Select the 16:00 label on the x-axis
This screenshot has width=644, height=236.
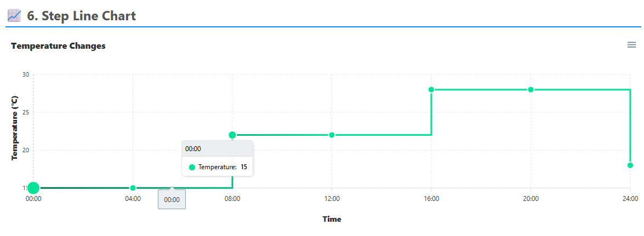(x=431, y=199)
